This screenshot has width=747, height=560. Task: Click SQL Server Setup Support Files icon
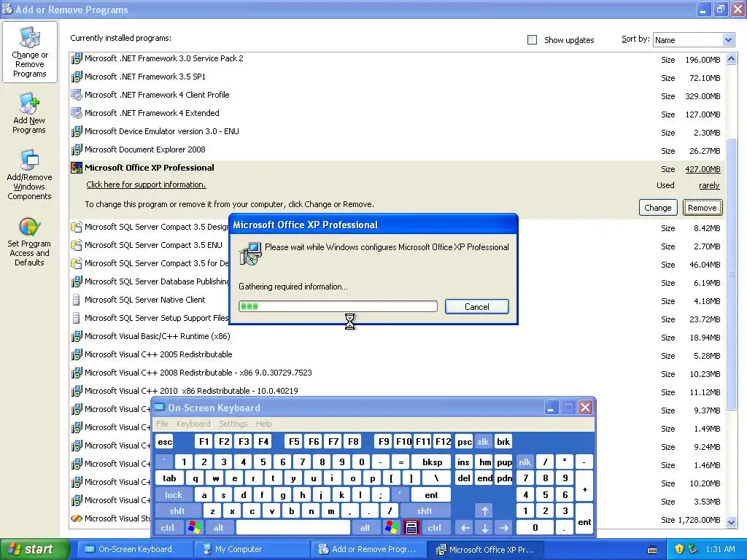[76, 318]
